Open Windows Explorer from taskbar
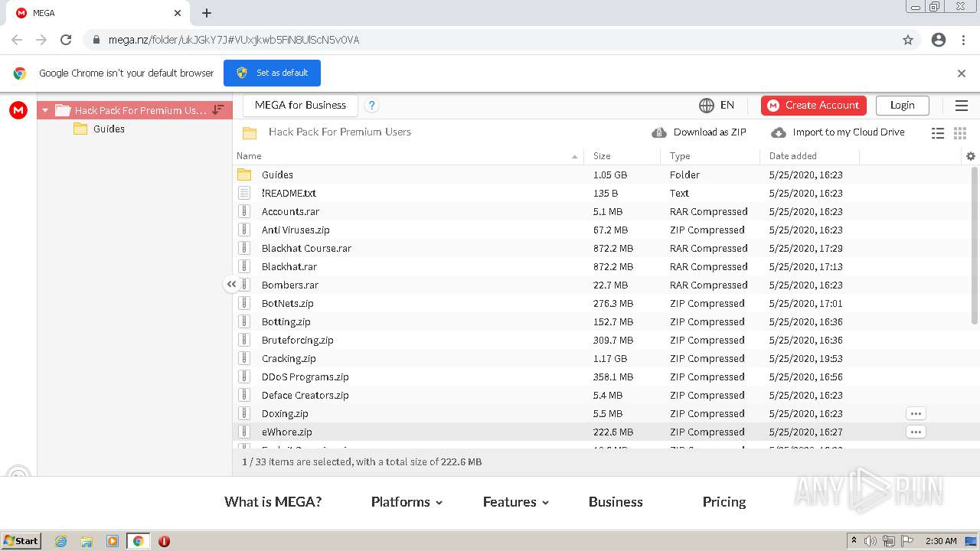The height and width of the screenshot is (551, 980). [87, 541]
